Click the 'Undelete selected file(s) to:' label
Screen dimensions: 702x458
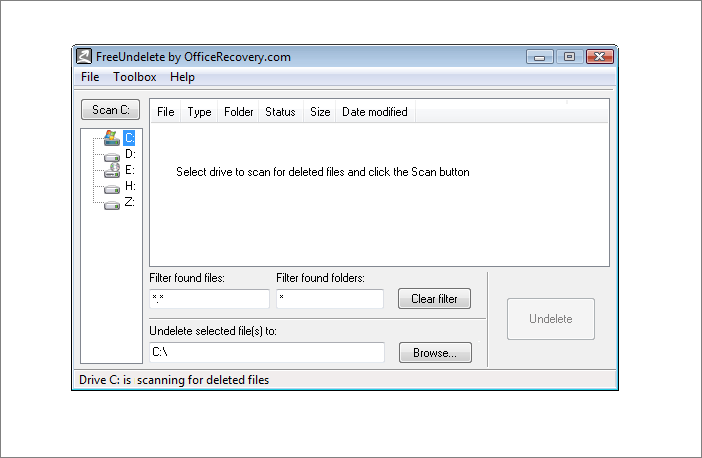[213, 331]
